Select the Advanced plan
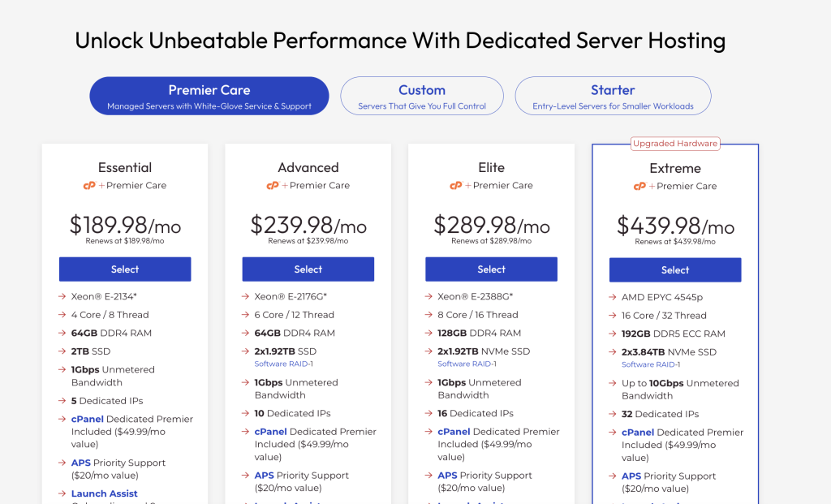 tap(308, 269)
